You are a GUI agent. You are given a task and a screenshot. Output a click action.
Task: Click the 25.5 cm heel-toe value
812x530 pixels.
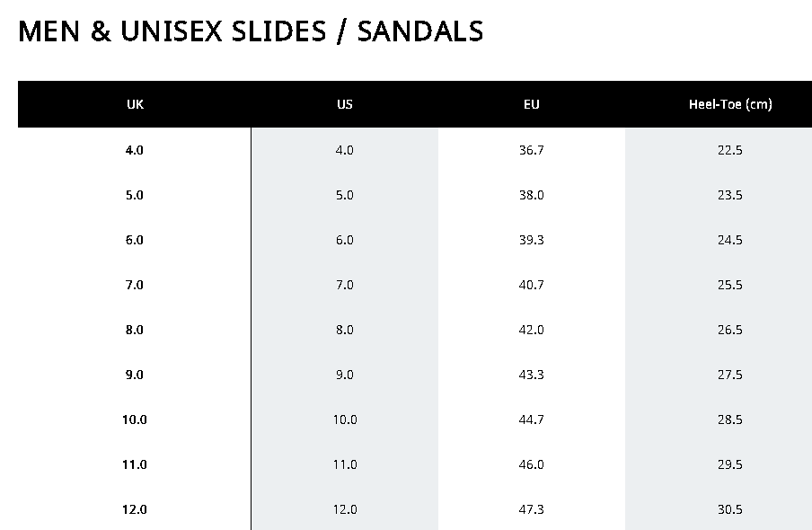(x=729, y=285)
